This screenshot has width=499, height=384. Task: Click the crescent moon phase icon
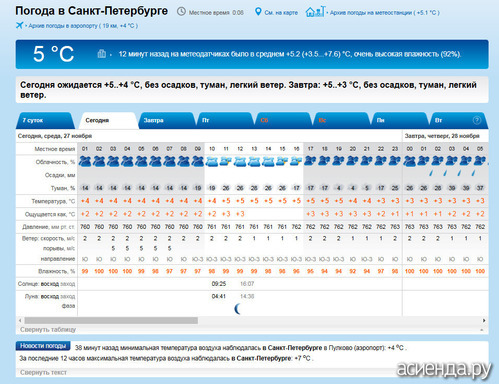pyautogui.click(x=238, y=309)
